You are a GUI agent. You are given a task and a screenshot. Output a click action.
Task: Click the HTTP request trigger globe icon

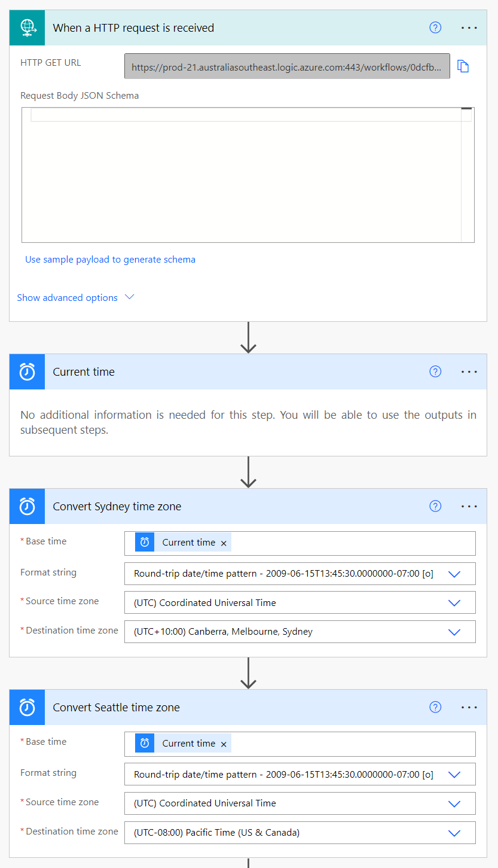[x=27, y=28]
